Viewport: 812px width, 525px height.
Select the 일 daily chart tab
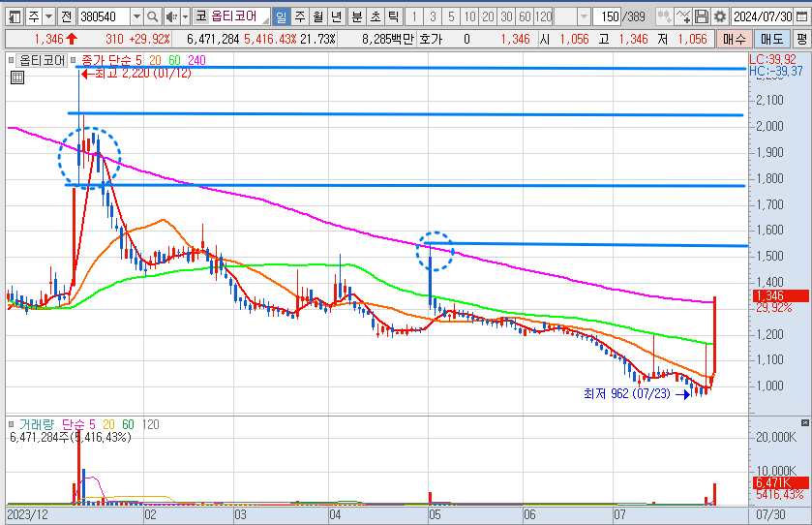point(282,17)
